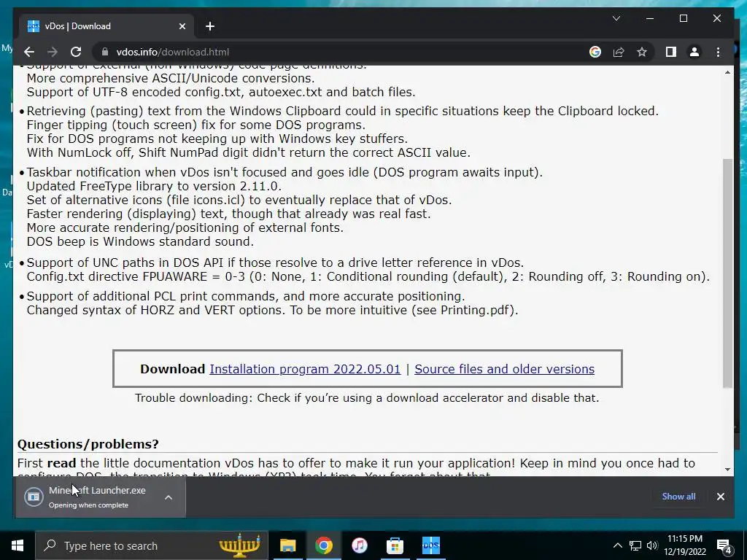Image resolution: width=747 pixels, height=560 pixels.
Task: Click the padlock site info icon
Action: coord(105,52)
